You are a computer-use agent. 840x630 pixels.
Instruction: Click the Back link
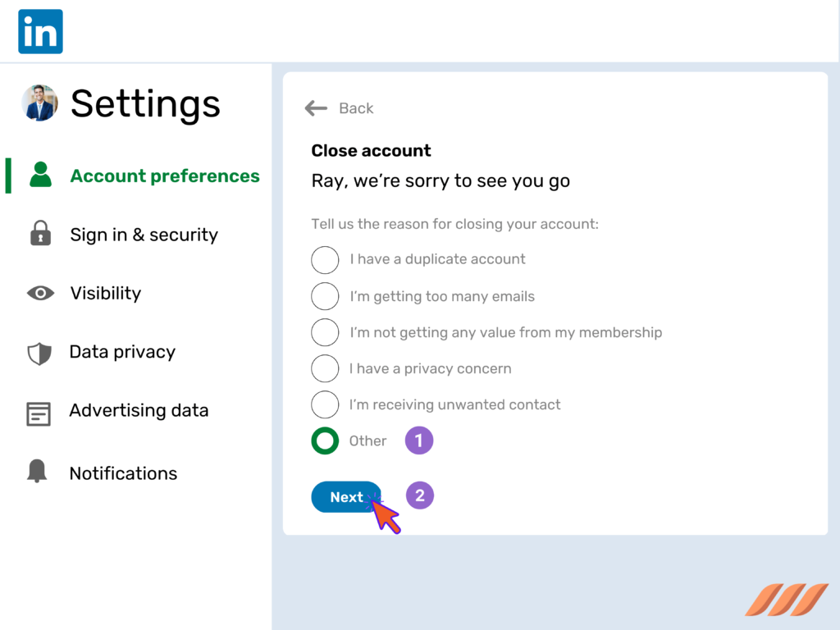(x=355, y=107)
